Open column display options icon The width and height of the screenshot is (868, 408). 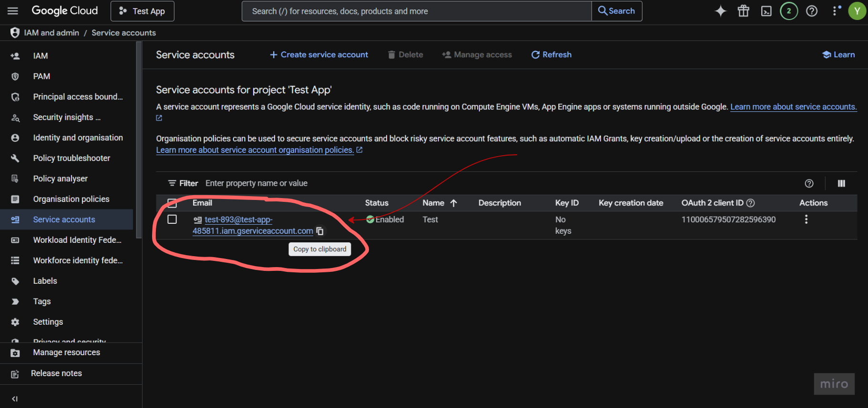841,183
